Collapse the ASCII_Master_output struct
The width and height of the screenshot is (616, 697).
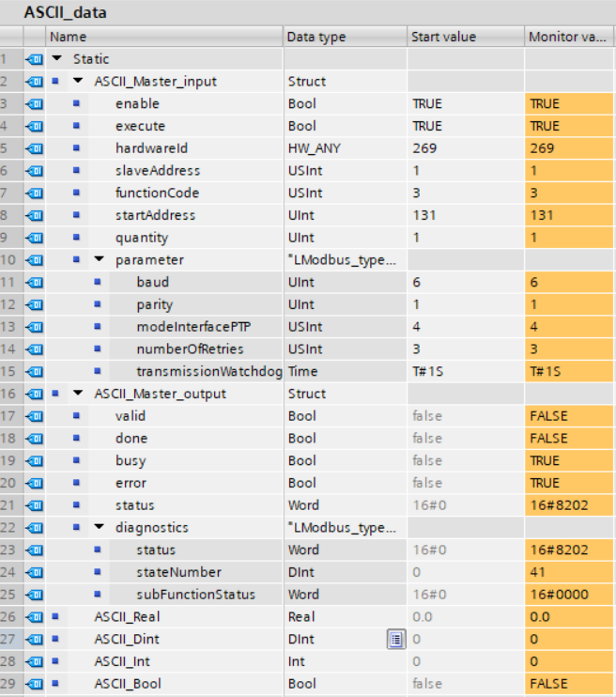coord(78,395)
